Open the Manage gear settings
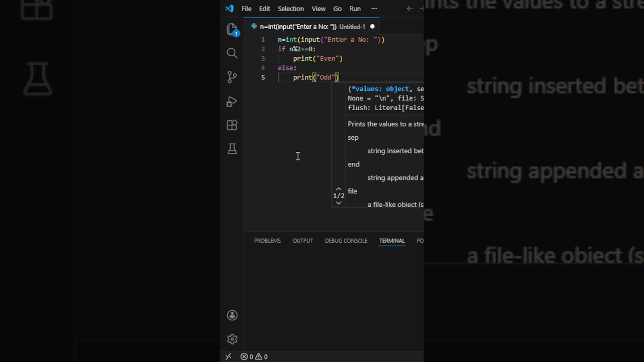644x362 pixels. tap(232, 339)
